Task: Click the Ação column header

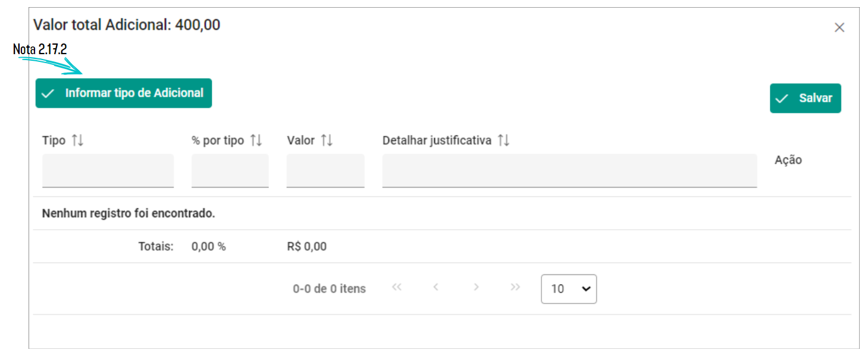Action: tap(788, 160)
